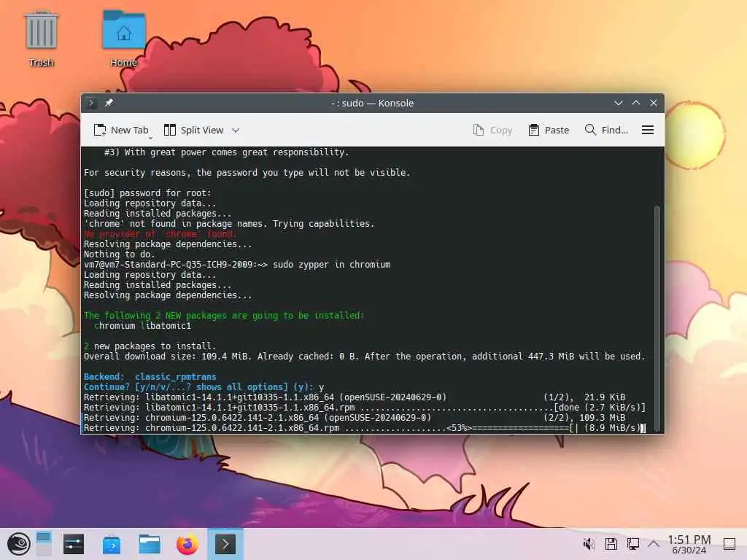The height and width of the screenshot is (560, 747).
Task: Click 'Nothing to do.' text in the terminal
Action: pos(119,254)
